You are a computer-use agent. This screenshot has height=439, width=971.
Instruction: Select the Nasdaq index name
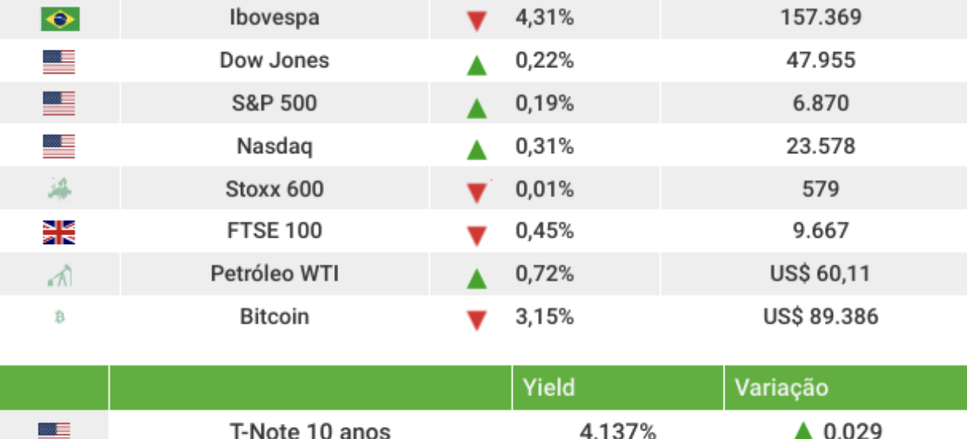pyautogui.click(x=274, y=146)
